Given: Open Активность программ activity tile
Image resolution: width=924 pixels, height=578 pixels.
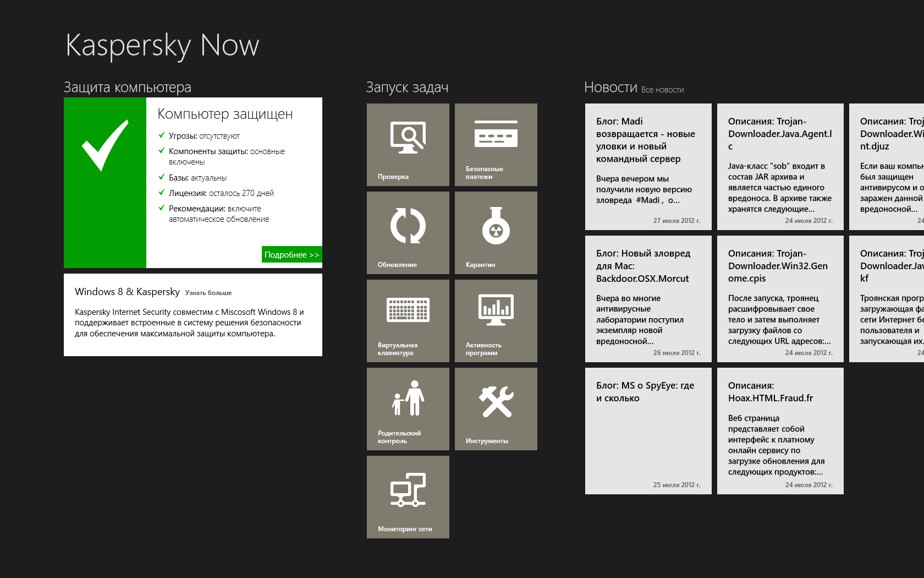Looking at the screenshot, I should pyautogui.click(x=496, y=321).
